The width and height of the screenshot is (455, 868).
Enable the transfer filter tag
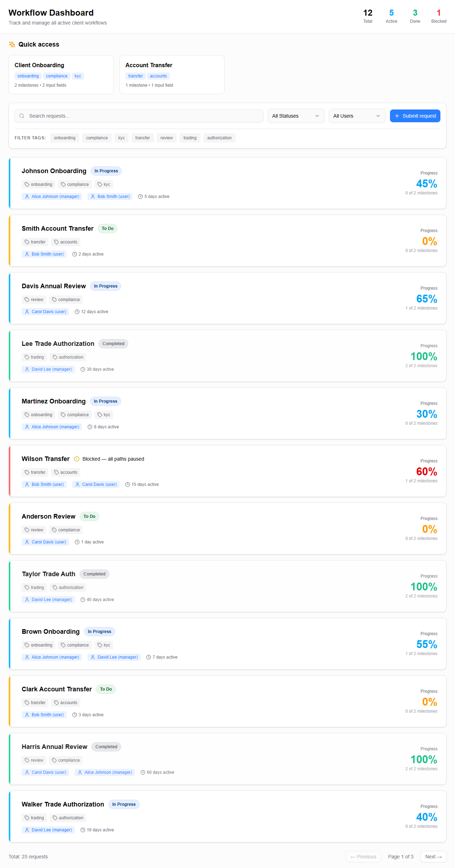coord(142,138)
